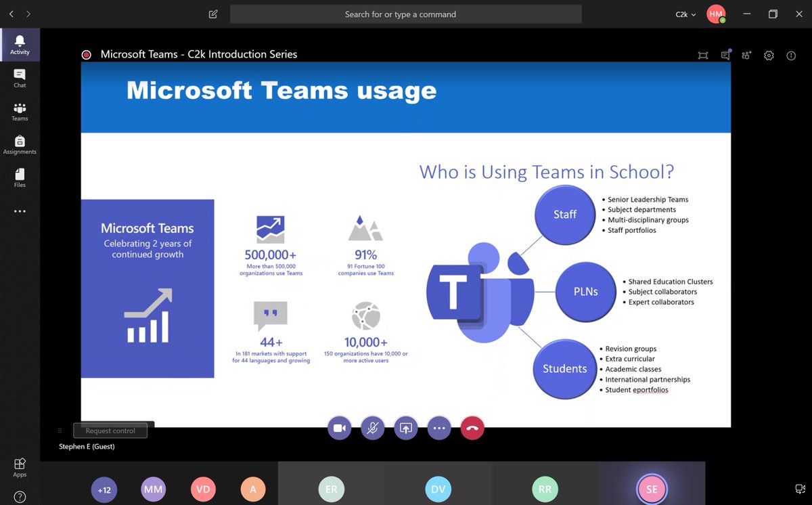812x505 pixels.
Task: Open Assignments in the left sidebar
Action: click(x=20, y=144)
